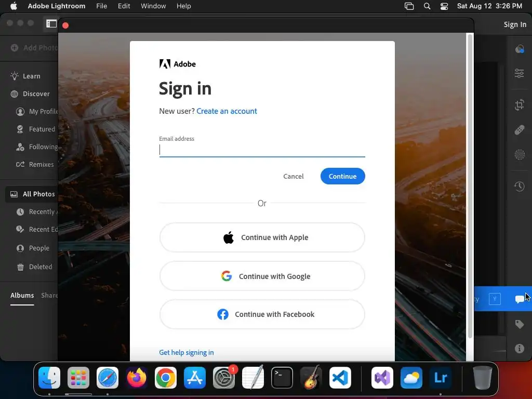The height and width of the screenshot is (399, 532).
Task: Select All Photos in sidebar
Action: [32, 194]
